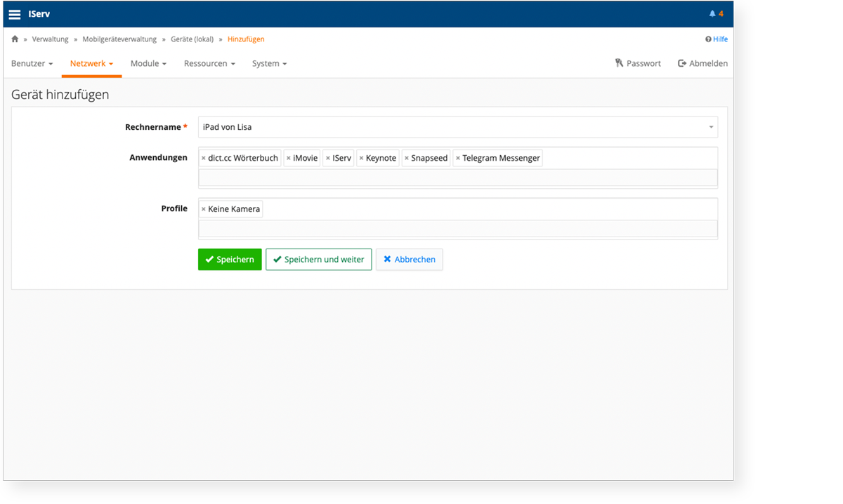
Task: Expand the Ressourcen menu
Action: (209, 63)
